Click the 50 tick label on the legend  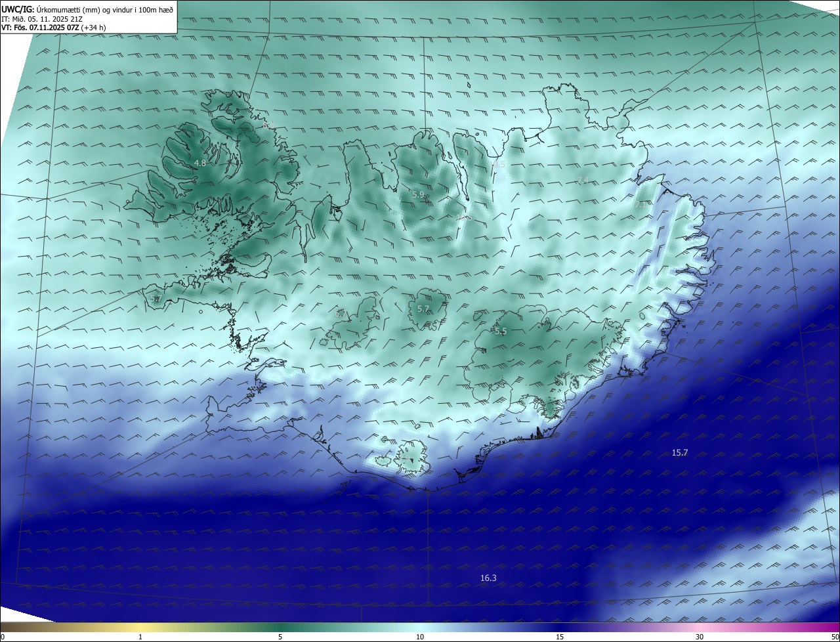pyautogui.click(x=835, y=637)
